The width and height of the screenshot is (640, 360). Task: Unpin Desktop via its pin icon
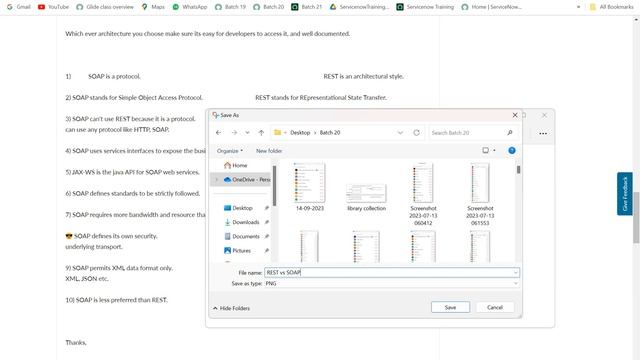coord(267,208)
